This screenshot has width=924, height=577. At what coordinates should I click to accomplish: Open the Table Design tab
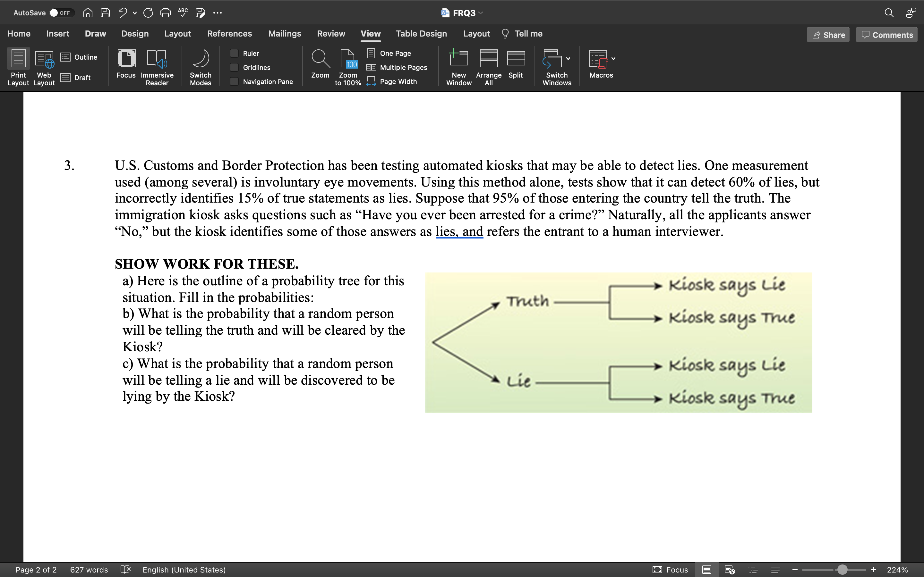[x=421, y=34]
